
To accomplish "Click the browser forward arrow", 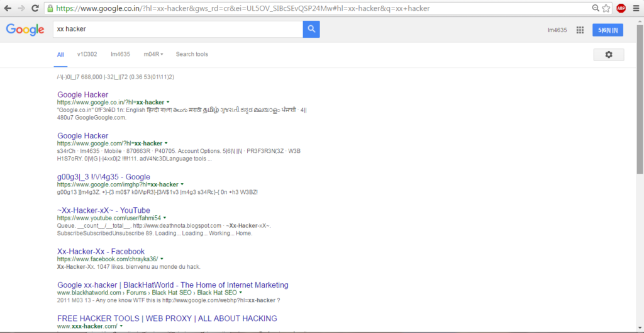I will pos(21,8).
